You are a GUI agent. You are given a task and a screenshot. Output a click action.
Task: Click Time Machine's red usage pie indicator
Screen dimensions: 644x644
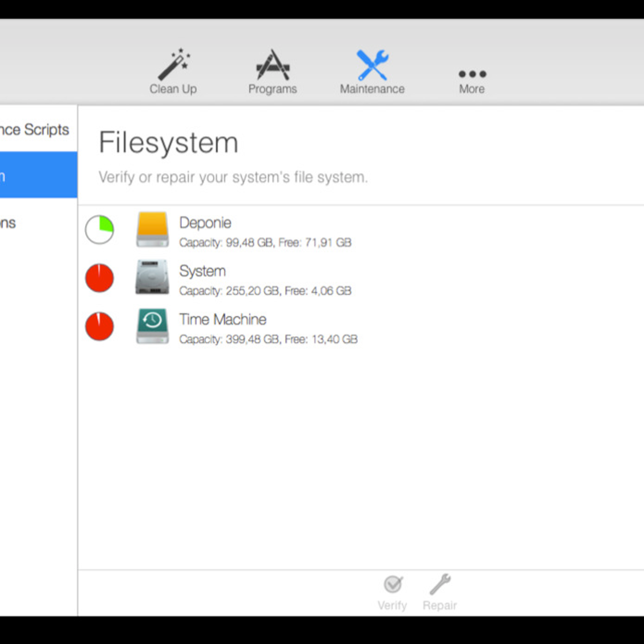tap(99, 326)
